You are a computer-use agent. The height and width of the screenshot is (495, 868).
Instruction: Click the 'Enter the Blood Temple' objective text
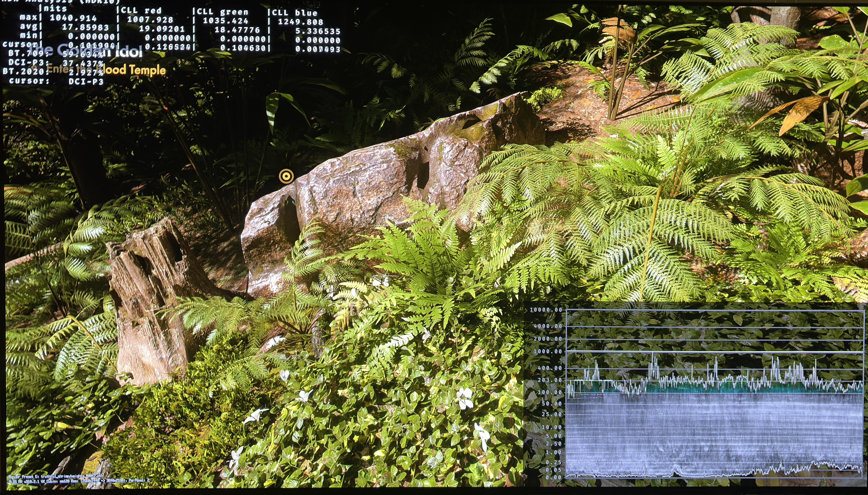106,70
